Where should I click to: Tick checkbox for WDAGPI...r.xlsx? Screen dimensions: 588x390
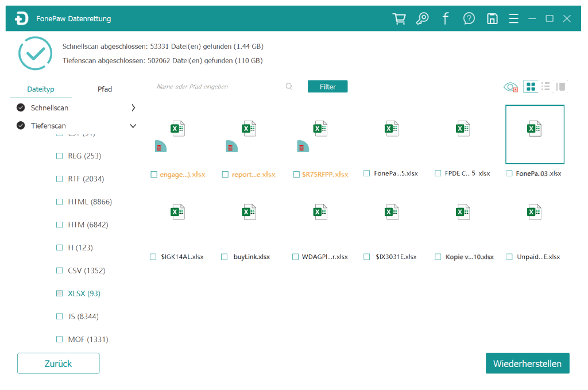[296, 257]
